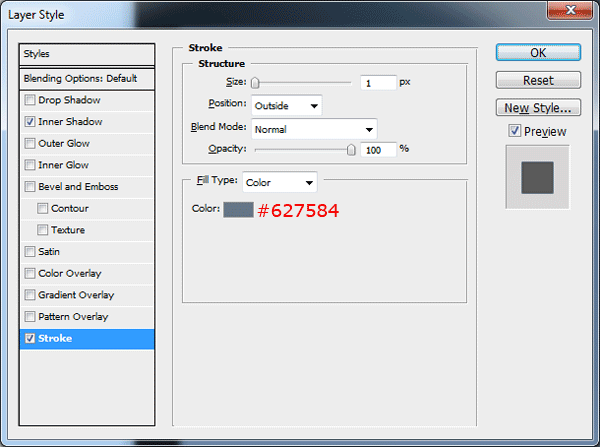Click the Size pixel input field

point(378,83)
